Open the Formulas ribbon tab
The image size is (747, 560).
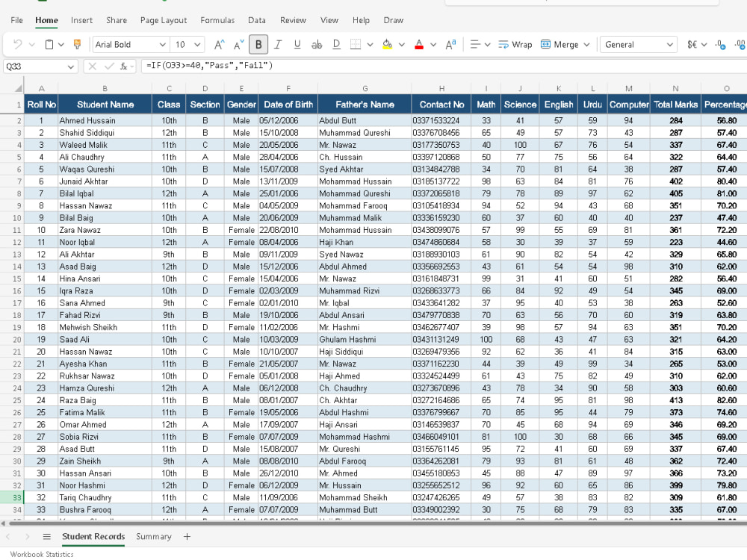[x=217, y=20]
